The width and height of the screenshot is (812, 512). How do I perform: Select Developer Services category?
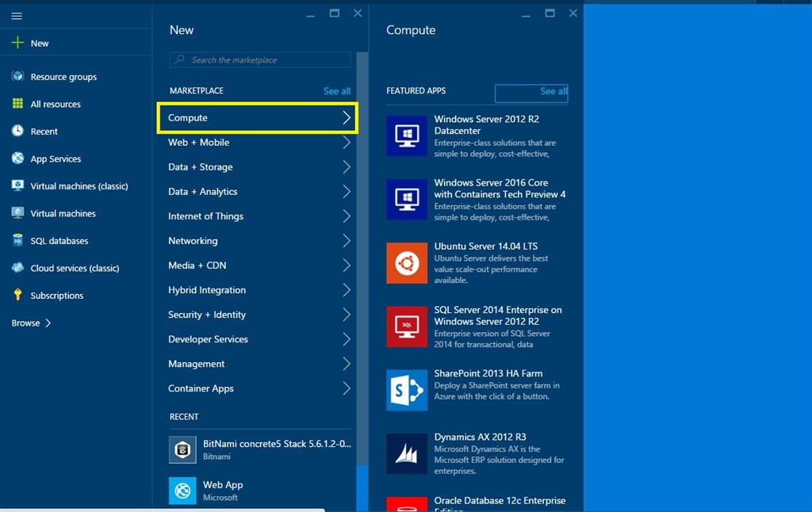[x=258, y=339]
